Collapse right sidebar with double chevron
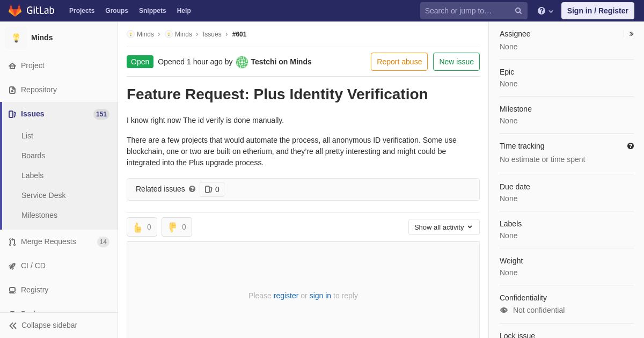The image size is (644, 338). coord(631,34)
